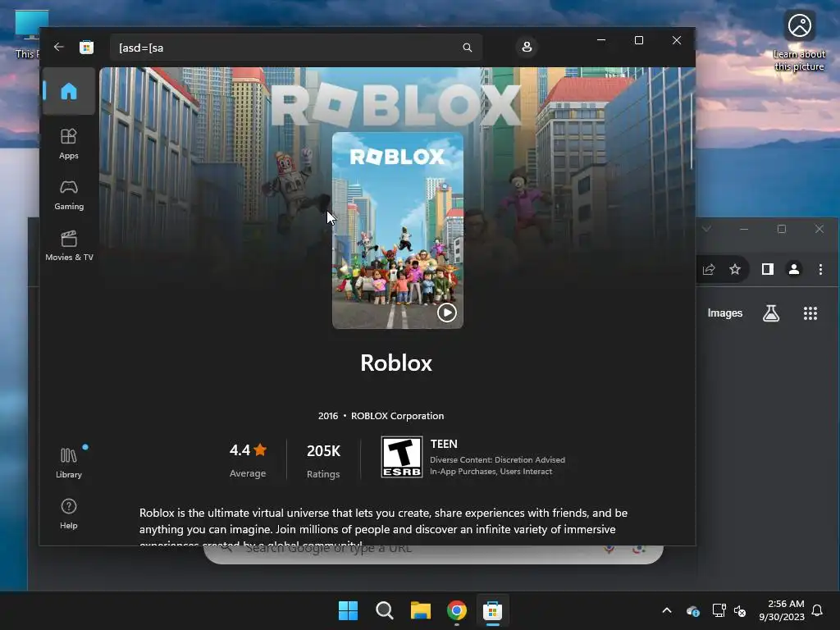Viewport: 840px width, 630px height.
Task: Open Gaming section in sidebar
Action: [x=69, y=195]
